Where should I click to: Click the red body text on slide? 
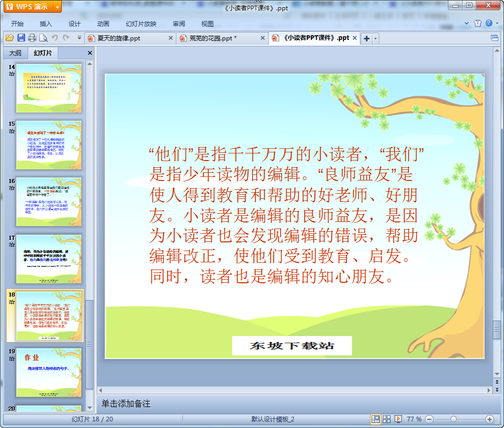click(286, 215)
